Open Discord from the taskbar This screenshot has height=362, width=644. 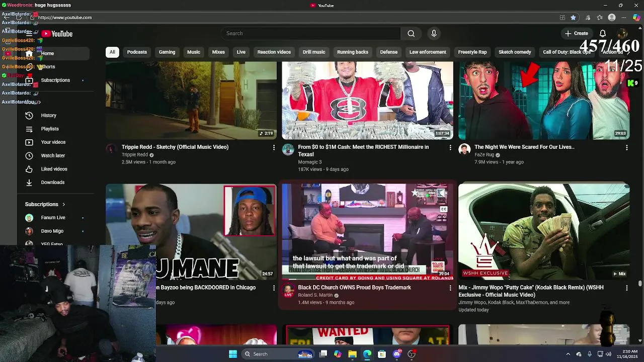397,354
